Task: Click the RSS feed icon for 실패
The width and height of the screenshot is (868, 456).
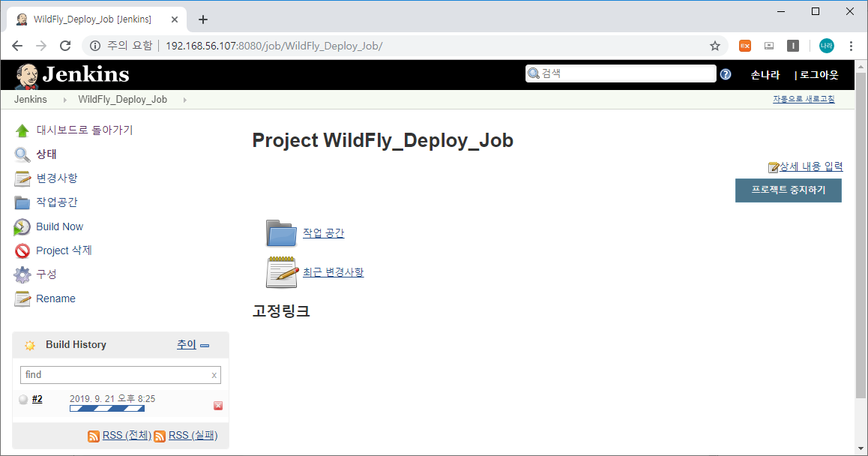Action: click(x=160, y=436)
